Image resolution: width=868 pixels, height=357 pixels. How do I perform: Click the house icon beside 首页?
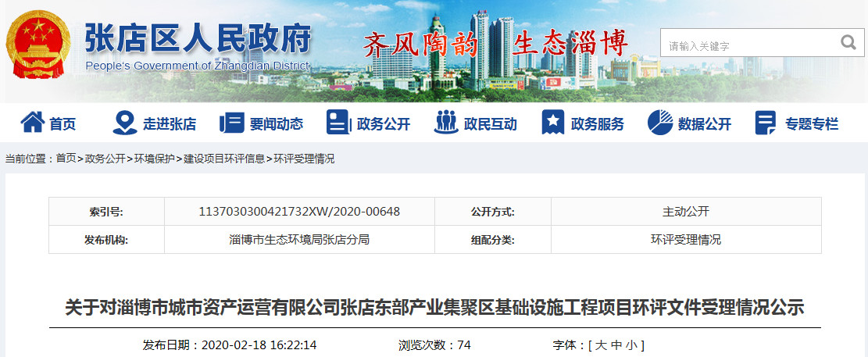[32, 123]
